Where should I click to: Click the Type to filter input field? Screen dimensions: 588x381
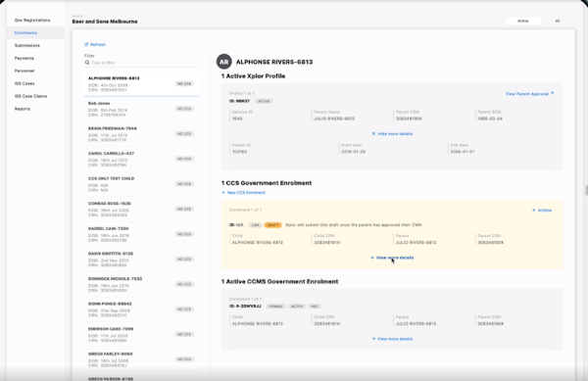point(141,63)
